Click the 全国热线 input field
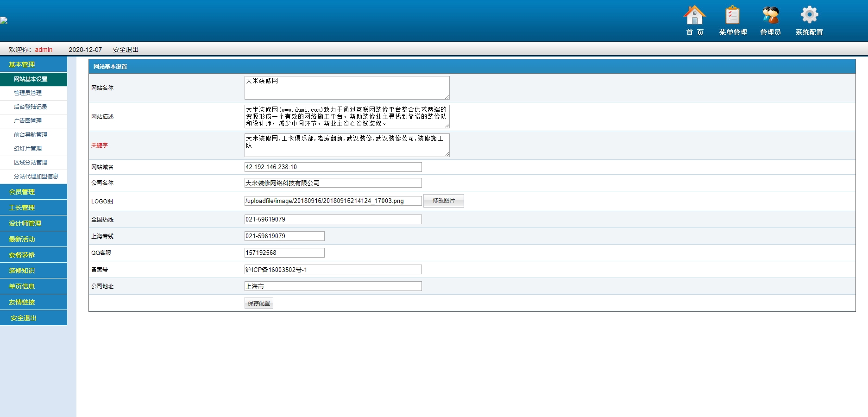 pyautogui.click(x=333, y=219)
